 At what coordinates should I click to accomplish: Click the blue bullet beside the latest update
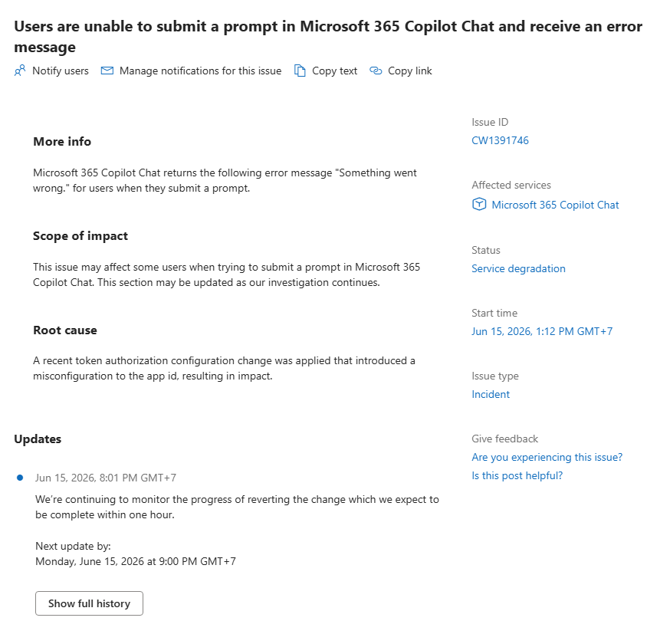point(20,478)
